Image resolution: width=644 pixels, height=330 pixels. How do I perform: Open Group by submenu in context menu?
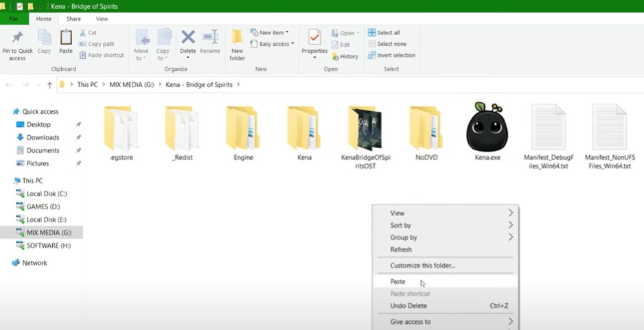pos(446,237)
